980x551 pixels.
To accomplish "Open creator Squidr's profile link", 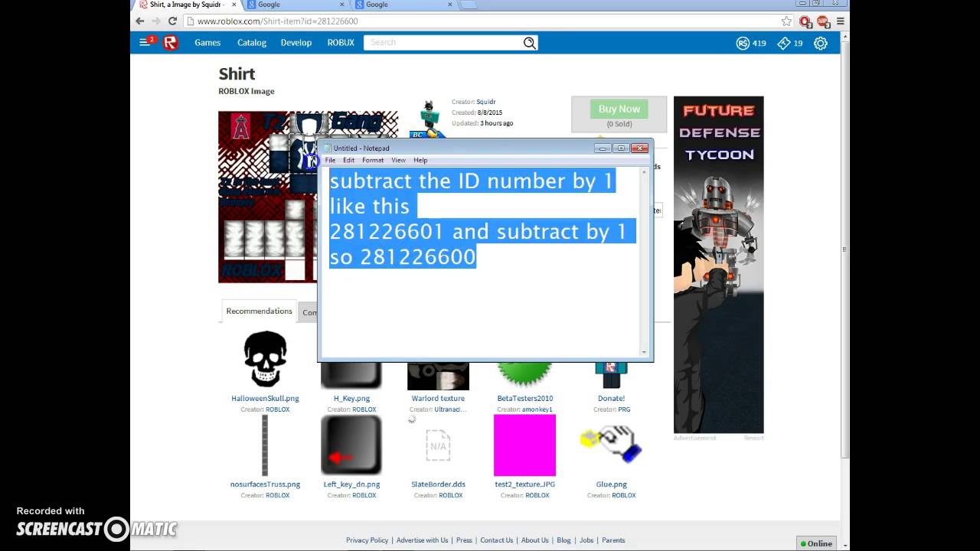I will click(x=486, y=102).
